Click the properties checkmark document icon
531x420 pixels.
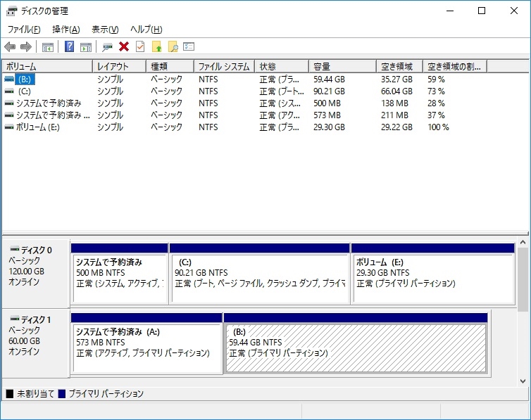click(140, 47)
